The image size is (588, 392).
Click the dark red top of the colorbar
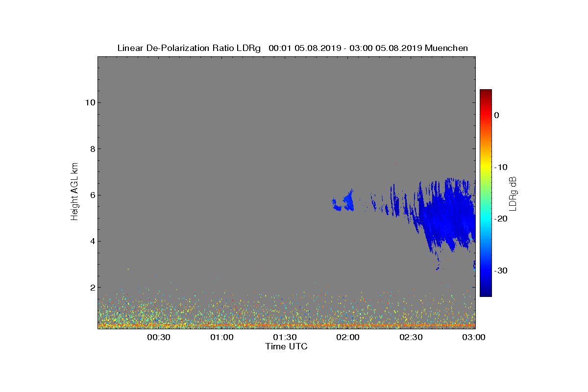coord(486,93)
